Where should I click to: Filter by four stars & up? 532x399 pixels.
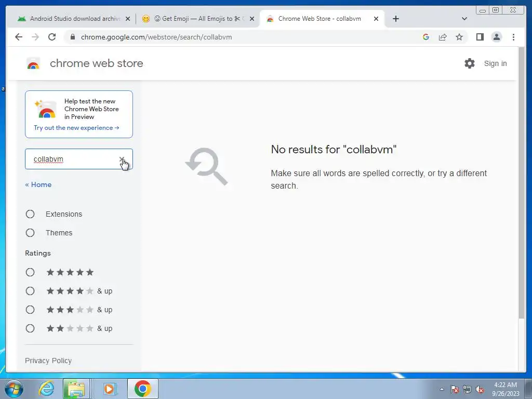30,291
